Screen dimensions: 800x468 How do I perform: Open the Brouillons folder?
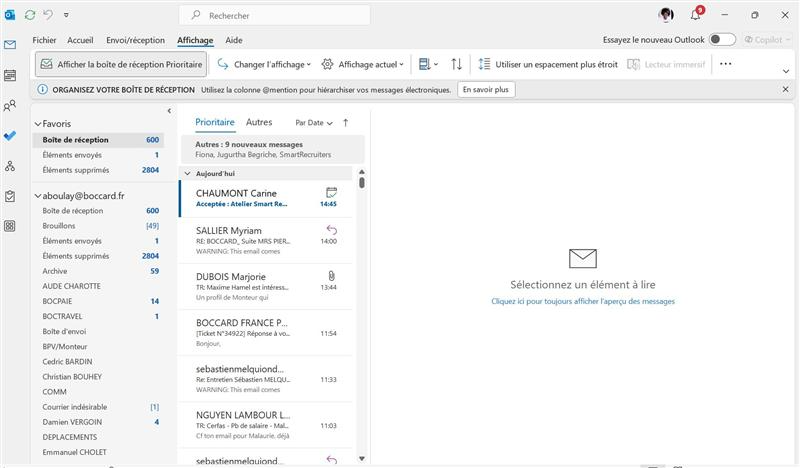98,226
